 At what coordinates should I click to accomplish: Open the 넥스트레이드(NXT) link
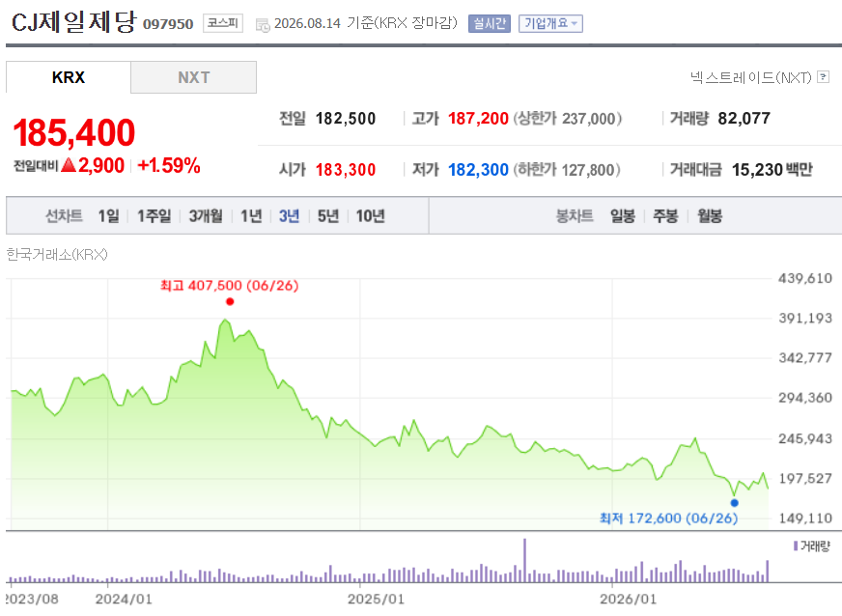pos(750,77)
